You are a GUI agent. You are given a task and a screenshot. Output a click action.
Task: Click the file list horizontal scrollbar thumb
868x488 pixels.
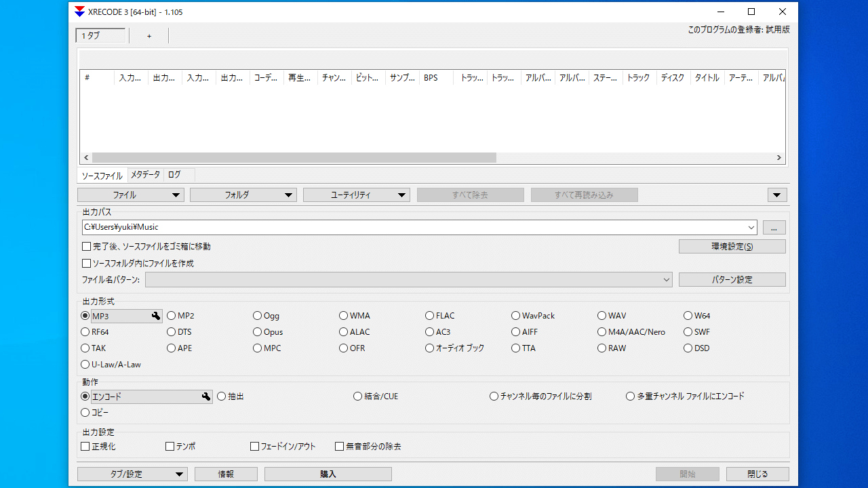click(294, 158)
